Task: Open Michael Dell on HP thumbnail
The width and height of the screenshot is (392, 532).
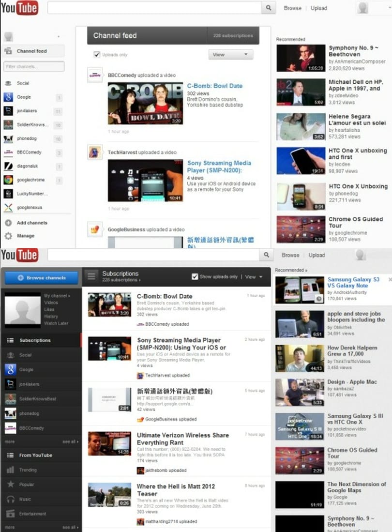Action: click(301, 92)
